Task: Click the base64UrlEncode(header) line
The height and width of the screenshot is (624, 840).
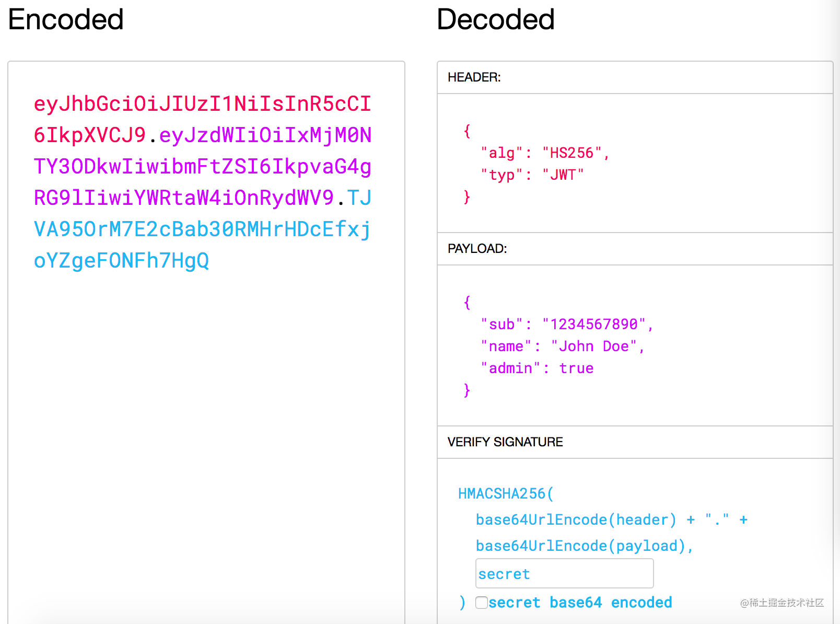Action: 612,519
